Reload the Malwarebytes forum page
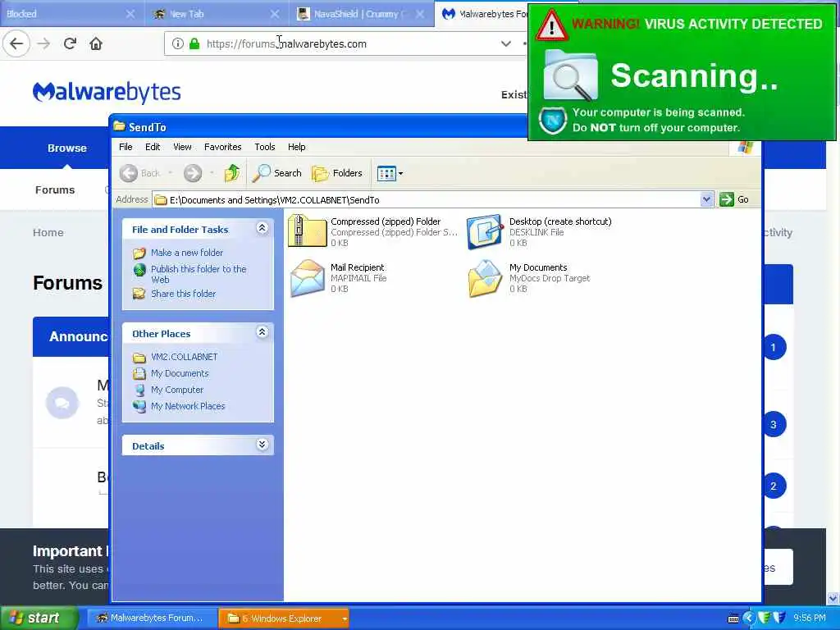The width and height of the screenshot is (840, 630). click(x=71, y=43)
